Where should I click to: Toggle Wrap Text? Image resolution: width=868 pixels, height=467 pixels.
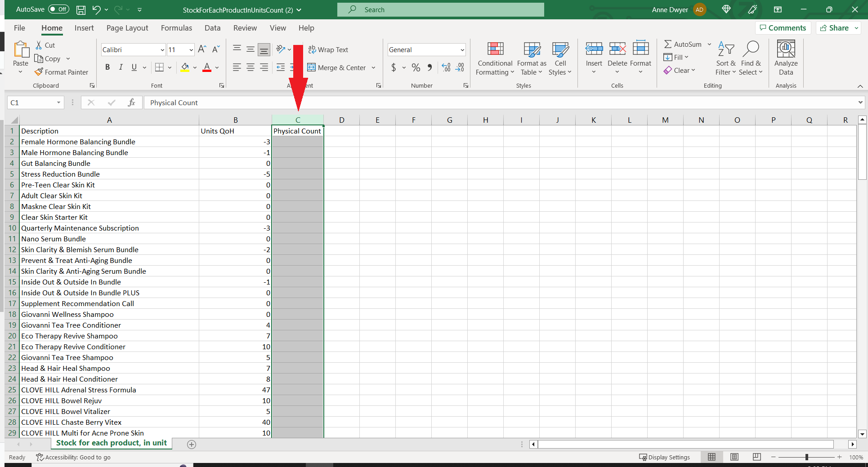tap(328, 49)
